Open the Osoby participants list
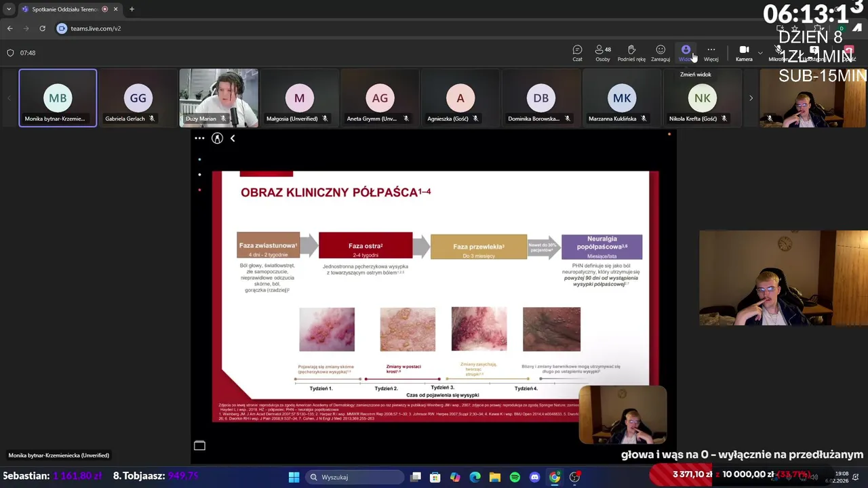The height and width of the screenshot is (488, 868). [603, 53]
